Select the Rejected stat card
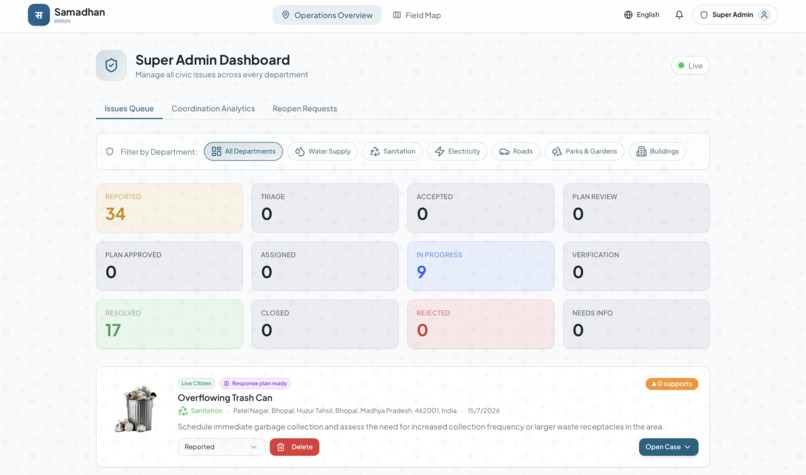 click(x=481, y=324)
